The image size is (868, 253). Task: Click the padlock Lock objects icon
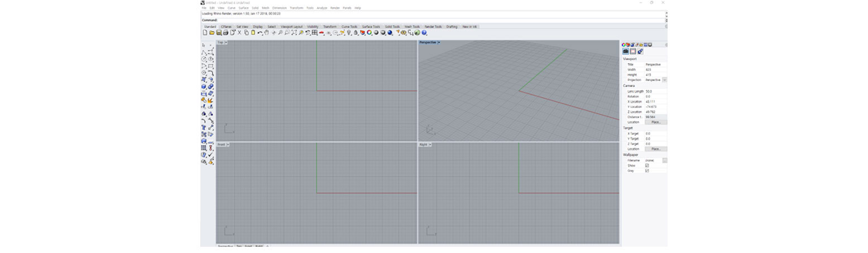[x=356, y=33]
